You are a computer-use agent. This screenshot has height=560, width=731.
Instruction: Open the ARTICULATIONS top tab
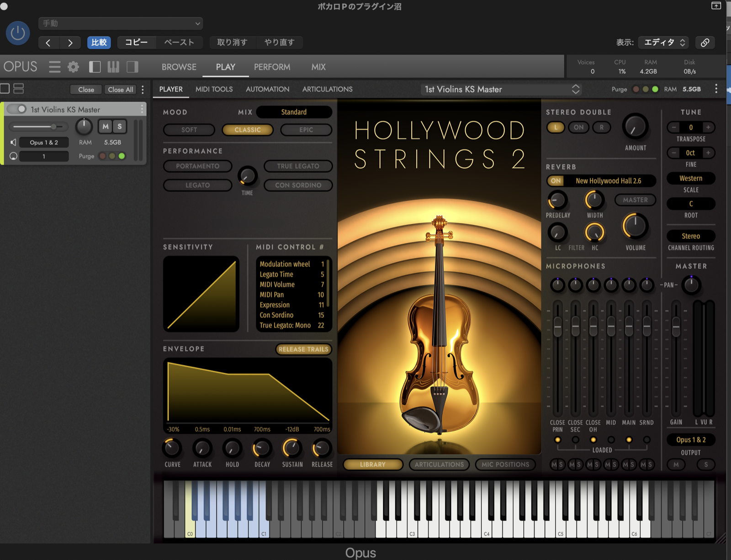[x=328, y=90]
